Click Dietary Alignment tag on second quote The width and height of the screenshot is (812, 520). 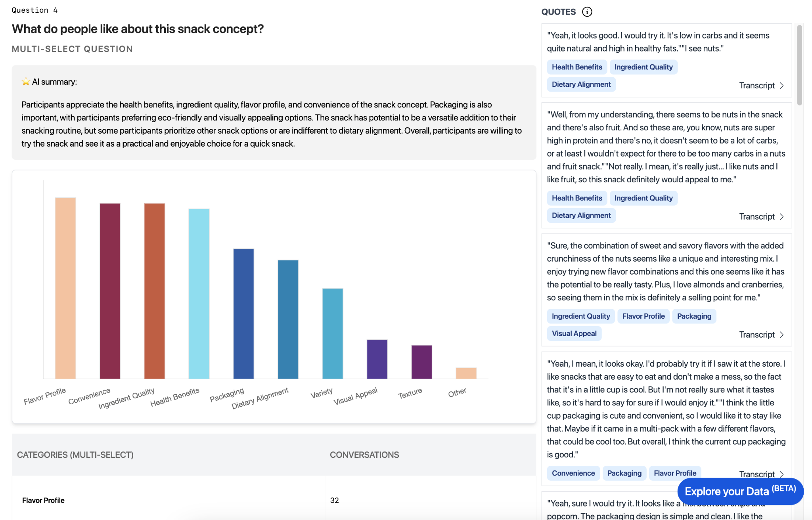click(581, 216)
